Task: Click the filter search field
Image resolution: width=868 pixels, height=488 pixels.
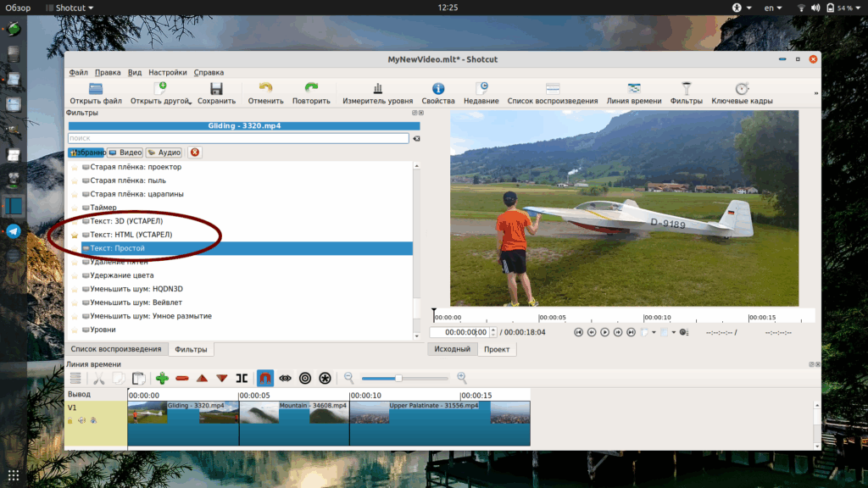Action: [238, 138]
